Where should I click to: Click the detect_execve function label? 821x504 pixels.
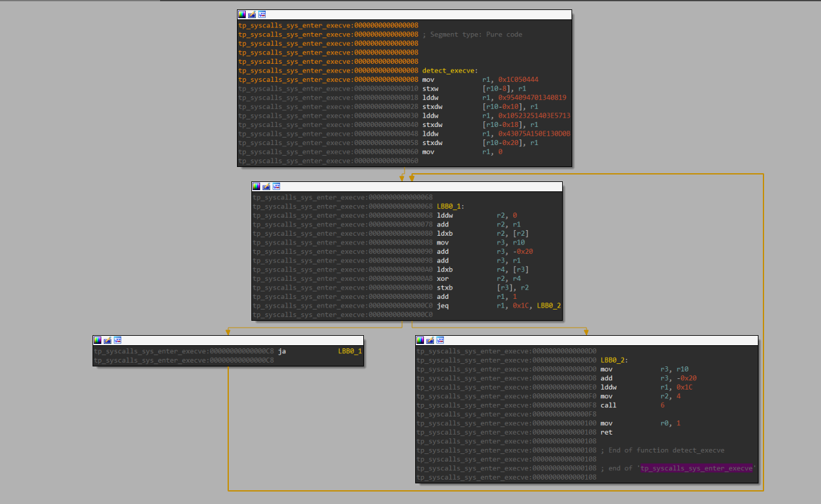[449, 71]
